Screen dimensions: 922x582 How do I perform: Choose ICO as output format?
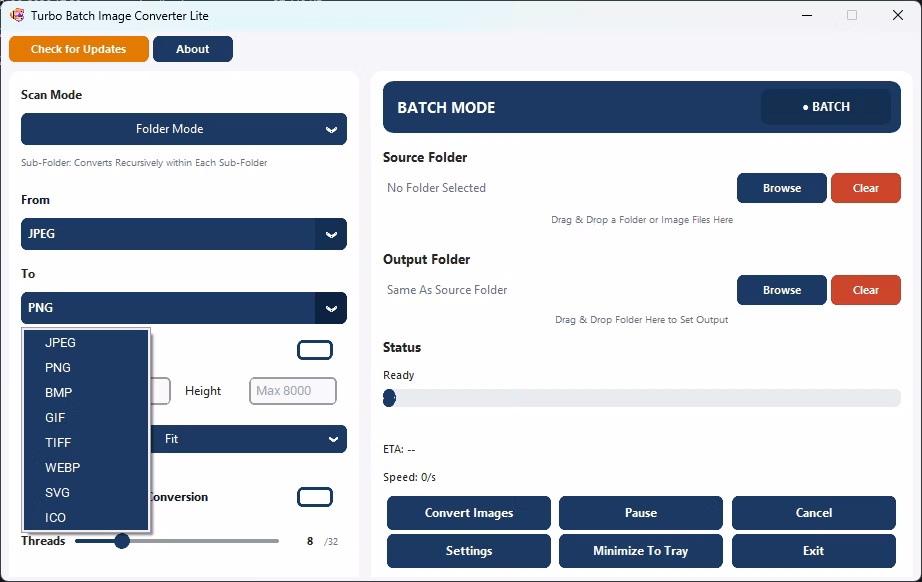pos(86,517)
